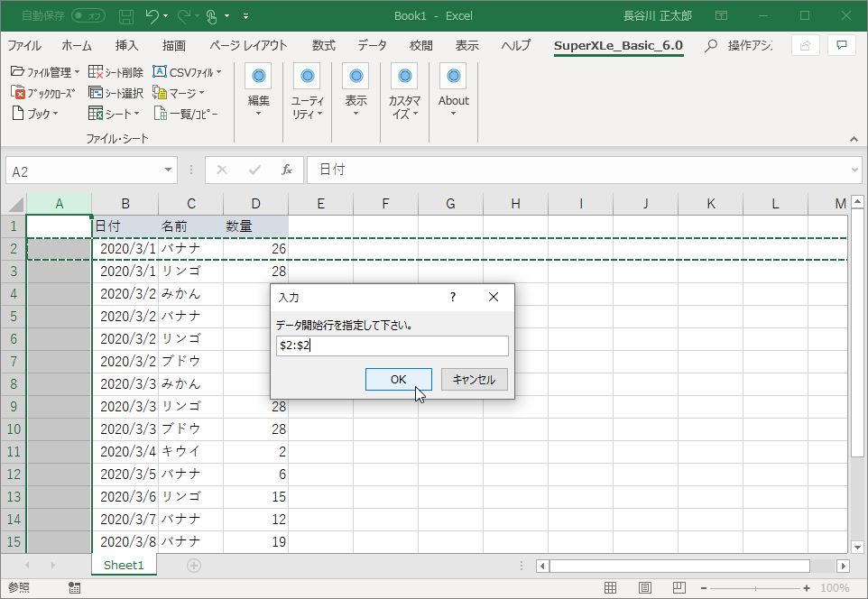Open CSVファイル menu
This screenshot has width=868, height=599.
[x=187, y=72]
